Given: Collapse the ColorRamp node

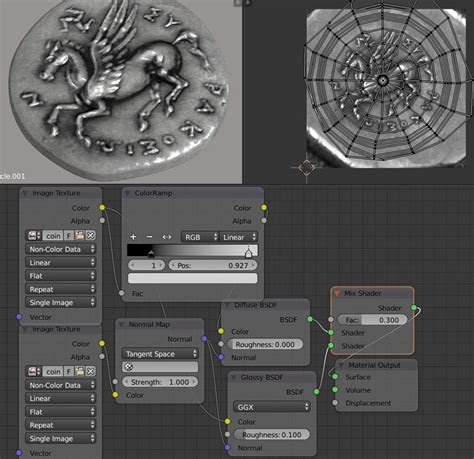Looking at the screenshot, I should 127,193.
